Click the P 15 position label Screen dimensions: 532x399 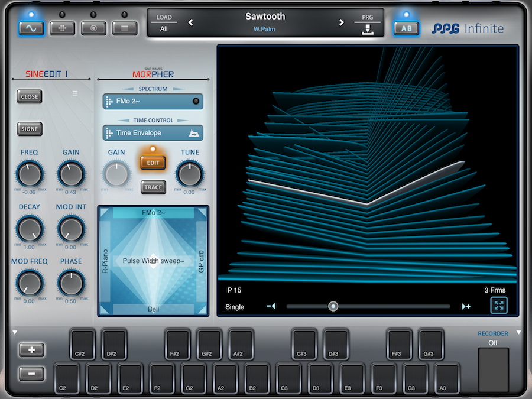234,290
